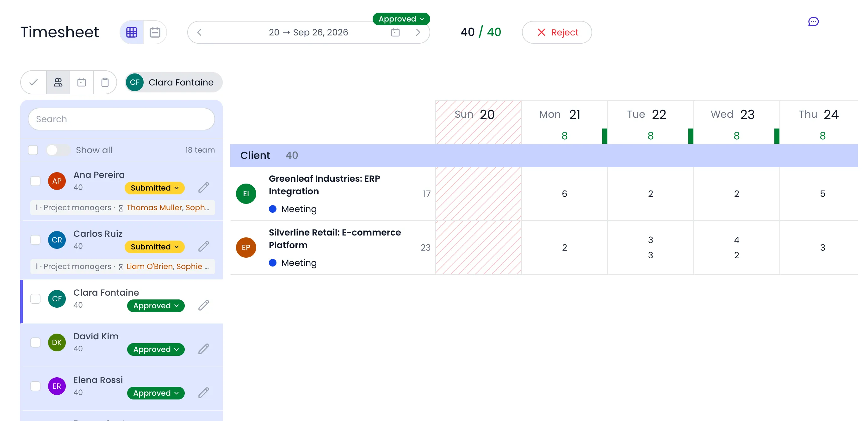This screenshot has height=421, width=868.
Task: Expand the Client group header
Action: click(x=544, y=155)
